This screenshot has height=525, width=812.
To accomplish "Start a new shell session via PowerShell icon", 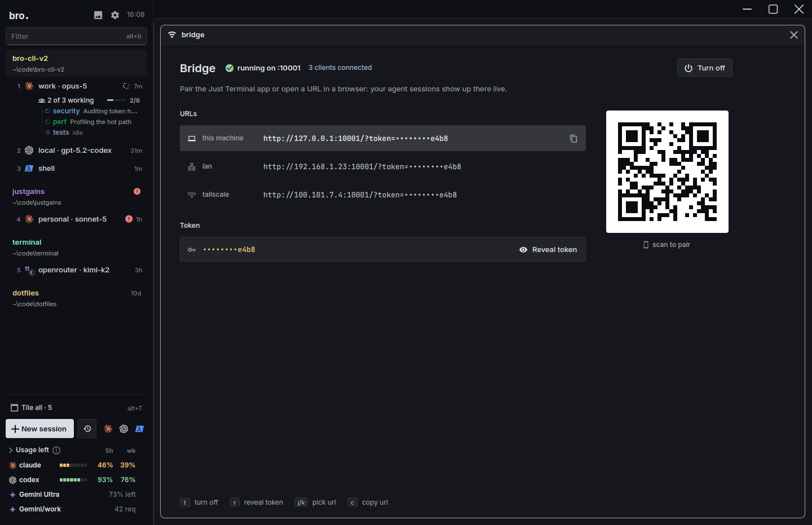I will (x=140, y=429).
